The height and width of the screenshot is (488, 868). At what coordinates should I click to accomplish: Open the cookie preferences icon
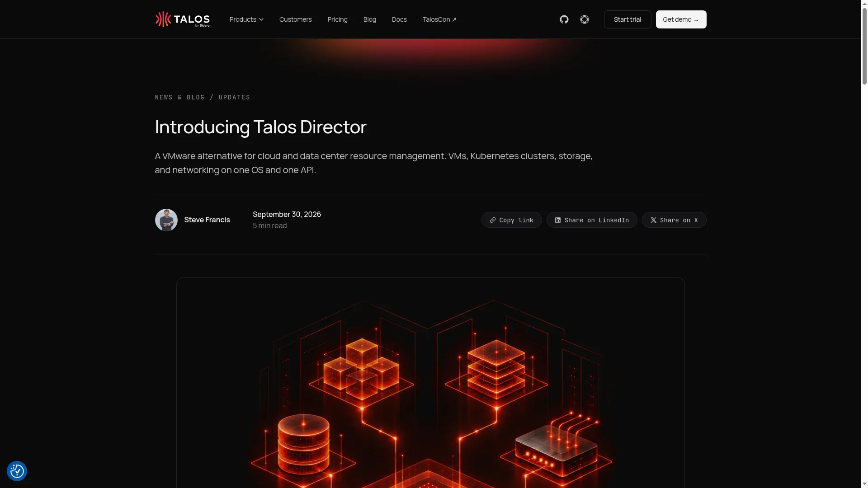tap(17, 471)
